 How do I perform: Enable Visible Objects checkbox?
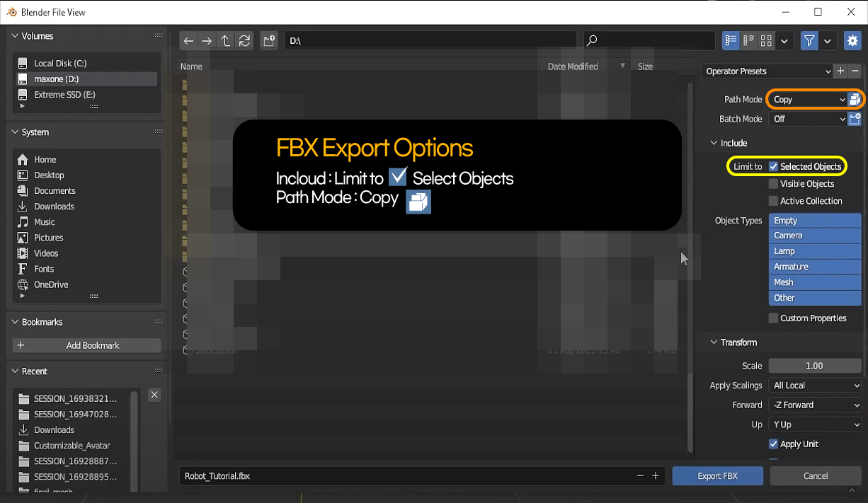click(773, 184)
